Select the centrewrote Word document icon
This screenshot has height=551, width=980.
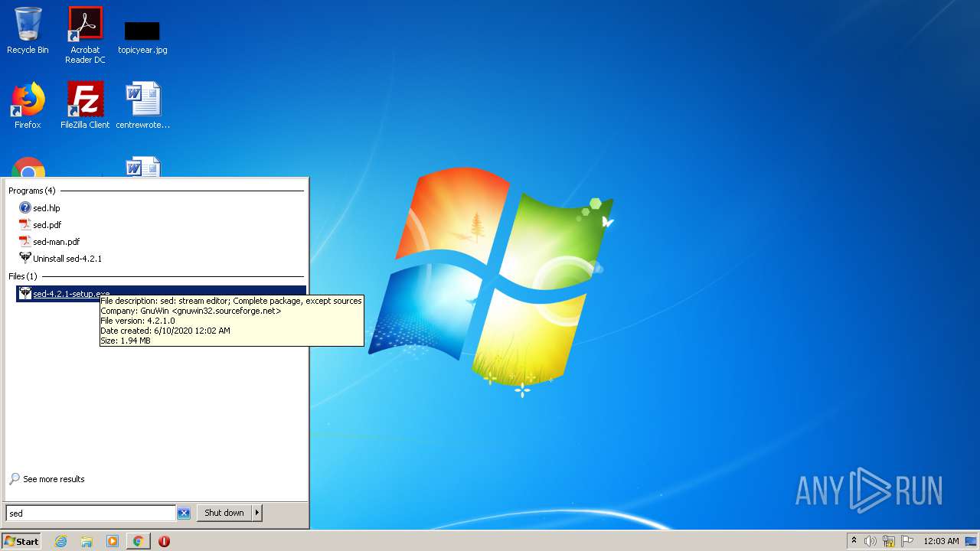click(x=143, y=106)
